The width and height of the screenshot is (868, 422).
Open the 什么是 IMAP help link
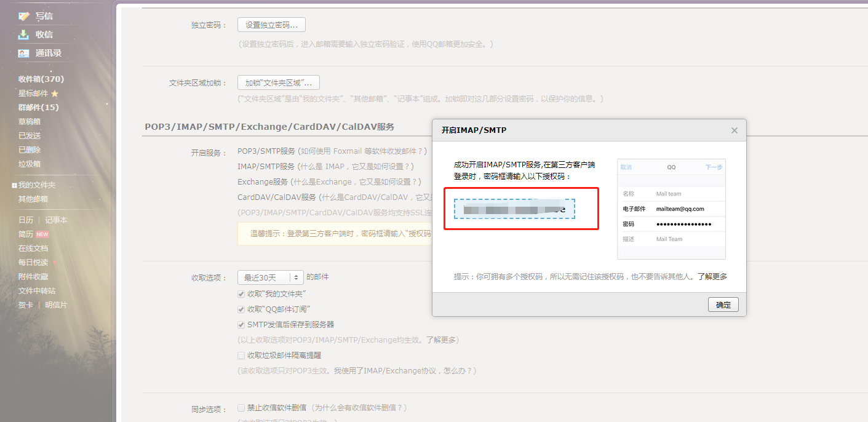coord(355,167)
